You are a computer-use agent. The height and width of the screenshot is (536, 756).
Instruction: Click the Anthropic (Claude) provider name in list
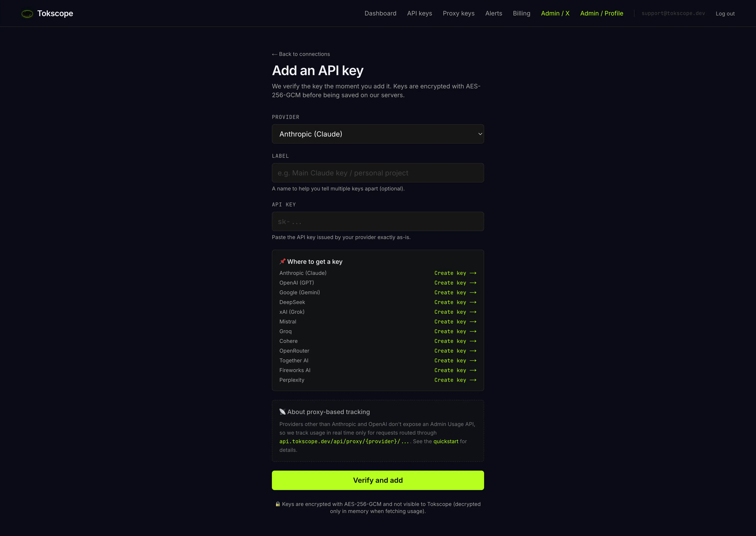coord(303,273)
